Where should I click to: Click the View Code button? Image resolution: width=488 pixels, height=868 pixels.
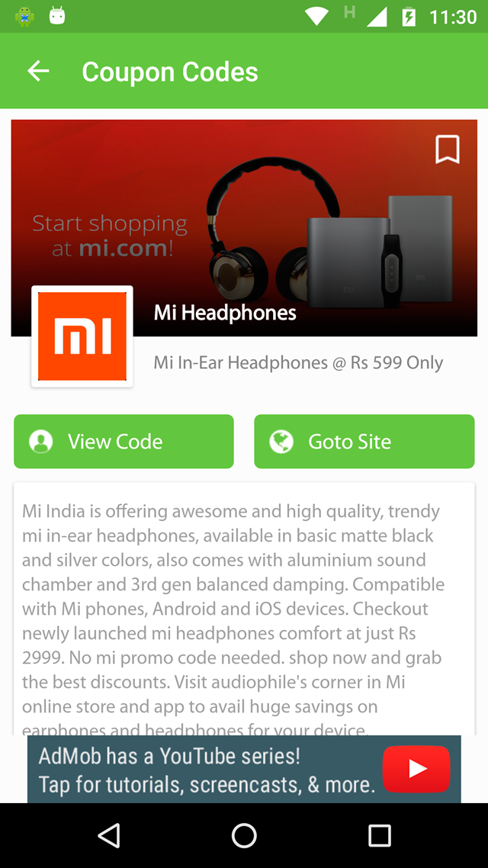pyautogui.click(x=124, y=441)
